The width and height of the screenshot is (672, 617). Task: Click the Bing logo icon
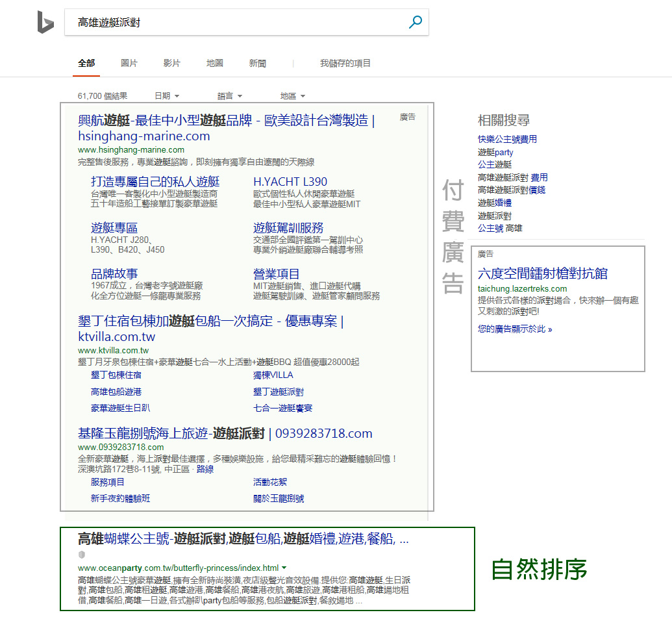(x=45, y=22)
